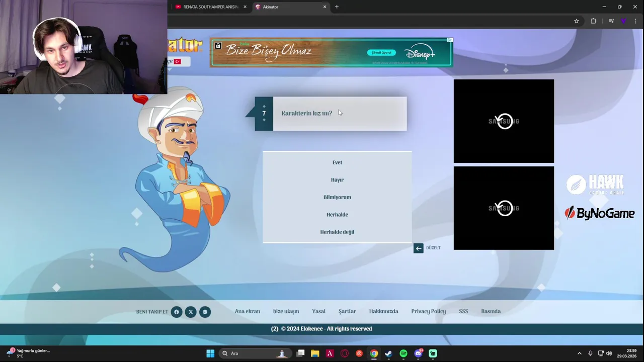Open the weather widget Yağmurlu günler
Viewport: 644px width, 362px height.
pyautogui.click(x=28, y=353)
